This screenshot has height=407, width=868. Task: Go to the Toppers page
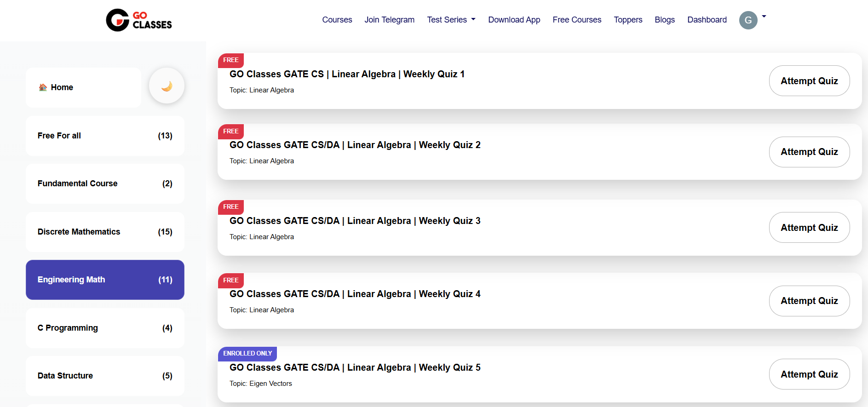point(628,20)
